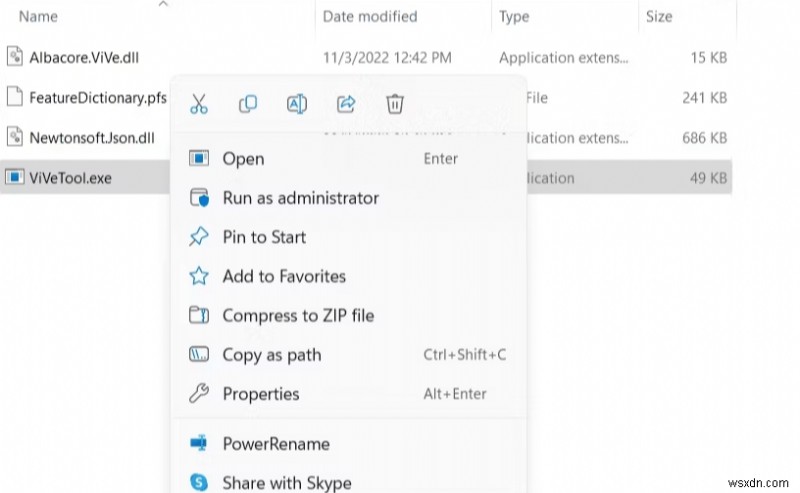Click the Cut scissors icon
Image resolution: width=800 pixels, height=493 pixels.
click(198, 104)
